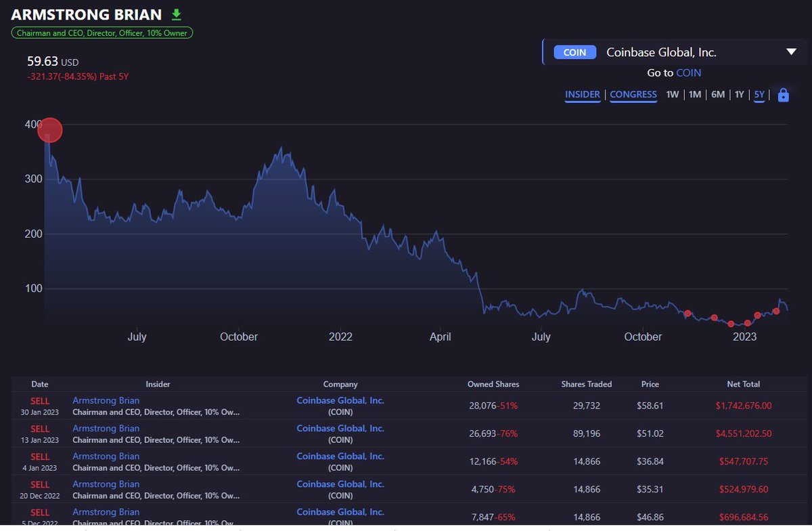This screenshot has width=812, height=531.
Task: Click the $51.02 price cell
Action: [x=650, y=433]
